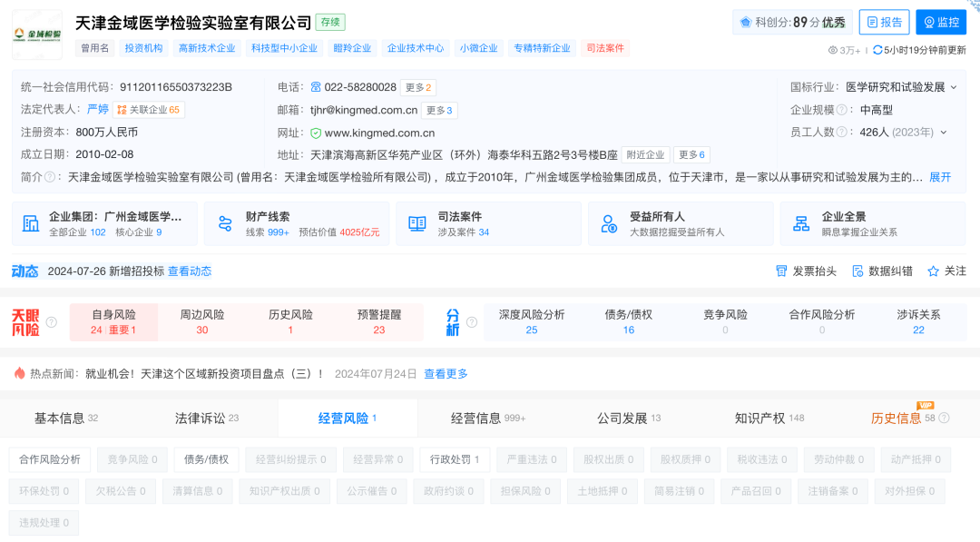
Task: Select the 债务/债权 filter tag
Action: pos(207,460)
